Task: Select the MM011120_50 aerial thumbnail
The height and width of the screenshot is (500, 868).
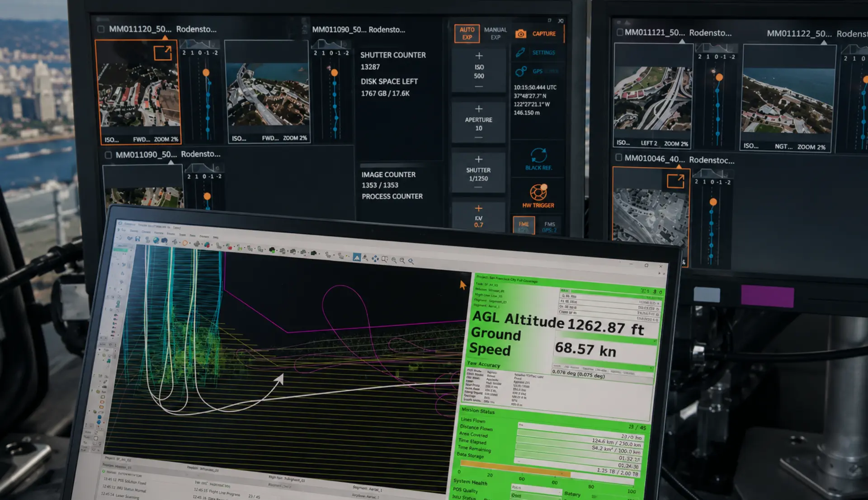Action: pyautogui.click(x=138, y=92)
